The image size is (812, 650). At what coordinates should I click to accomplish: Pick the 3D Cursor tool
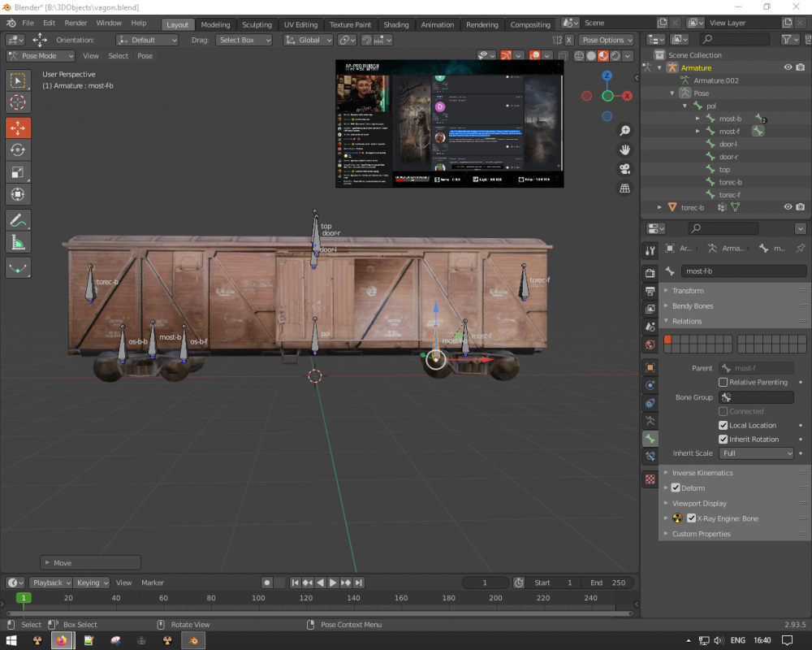19,102
